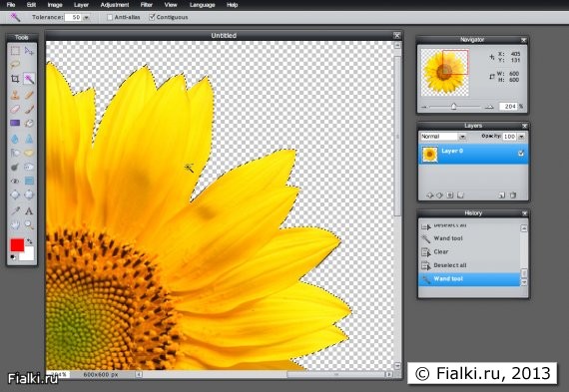Image resolution: width=569 pixels, height=392 pixels.
Task: Select the Eraser tool
Action: point(15,109)
